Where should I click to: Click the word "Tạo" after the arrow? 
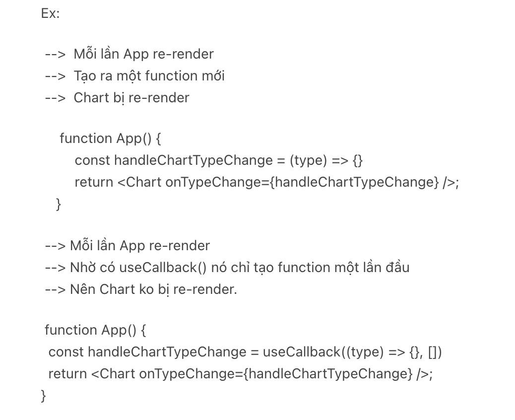(84, 76)
